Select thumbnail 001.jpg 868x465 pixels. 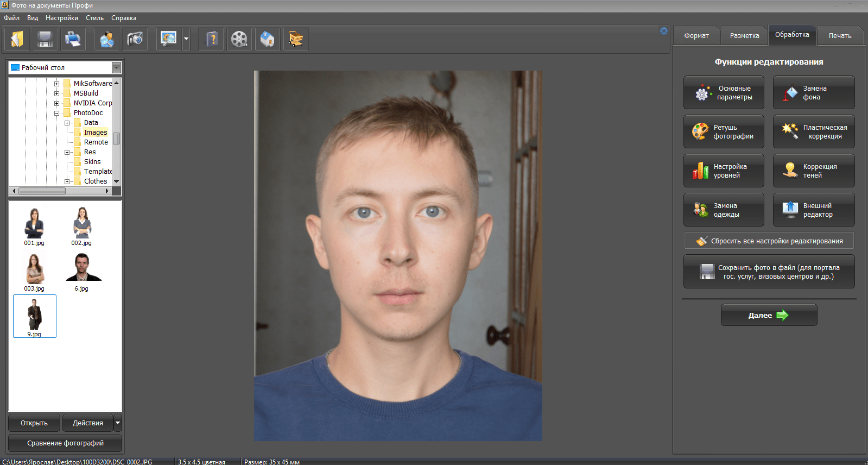click(34, 226)
